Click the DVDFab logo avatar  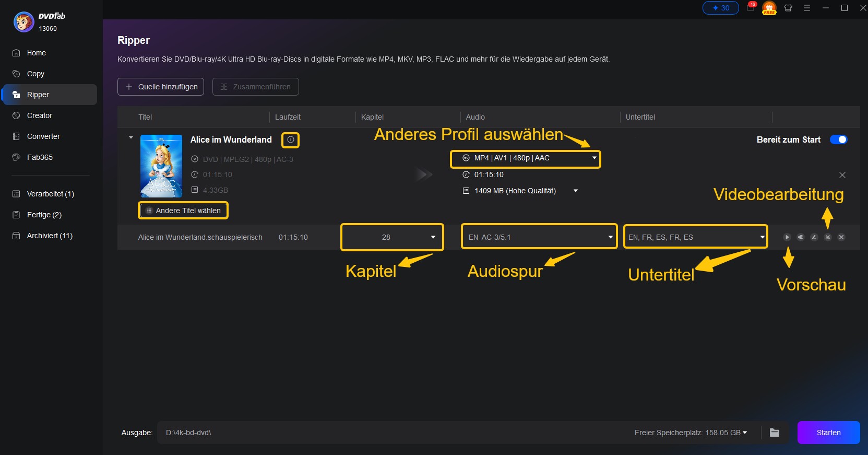click(x=23, y=22)
